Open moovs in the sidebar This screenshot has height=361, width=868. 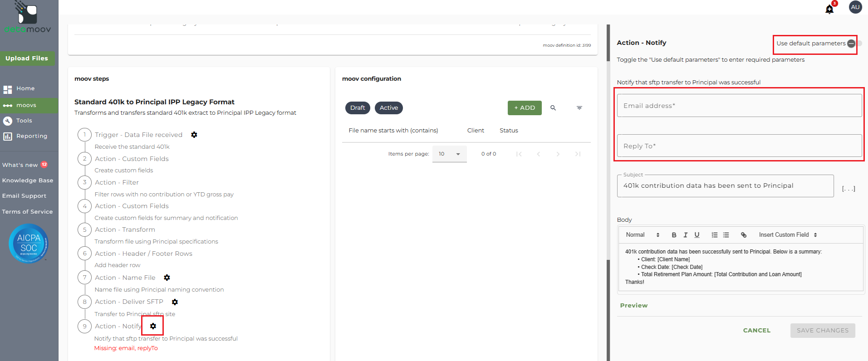[x=26, y=105]
